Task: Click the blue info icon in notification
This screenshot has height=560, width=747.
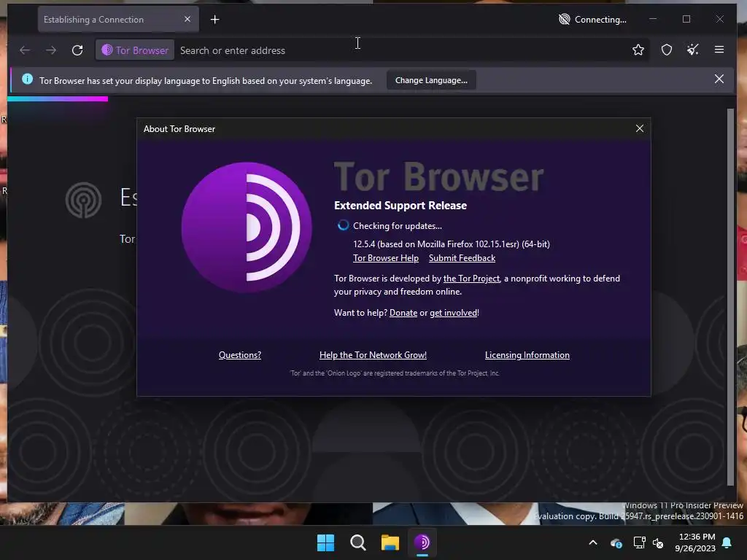Action: coord(27,79)
